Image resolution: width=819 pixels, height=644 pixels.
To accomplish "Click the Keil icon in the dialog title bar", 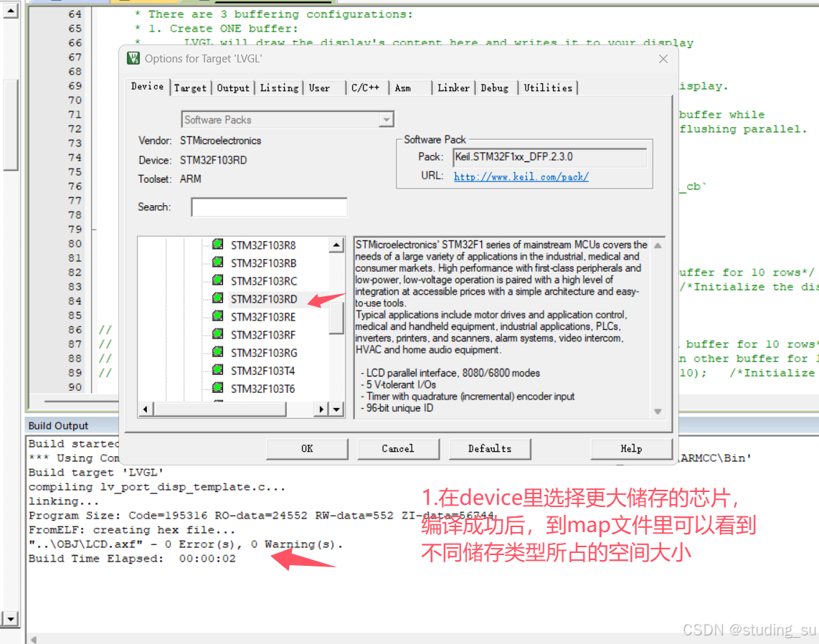I will tap(133, 58).
